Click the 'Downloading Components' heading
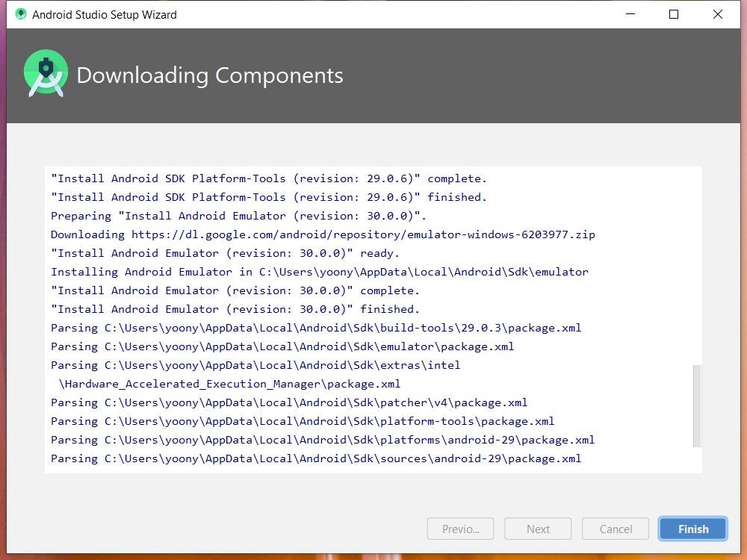Image resolution: width=747 pixels, height=560 pixels. 210,75
